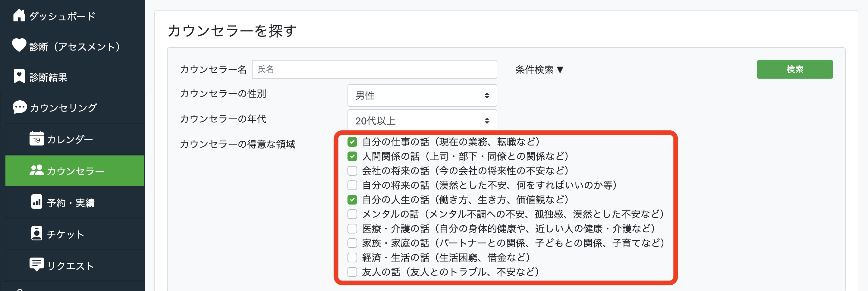This screenshot has height=291, width=868.
Task: Click the Dashboard home icon
Action: coord(19,15)
